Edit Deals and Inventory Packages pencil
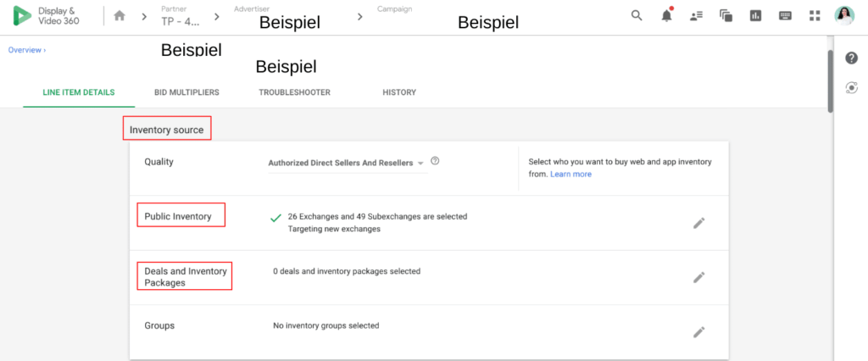Screen dimensions: 868x361 click(x=698, y=277)
